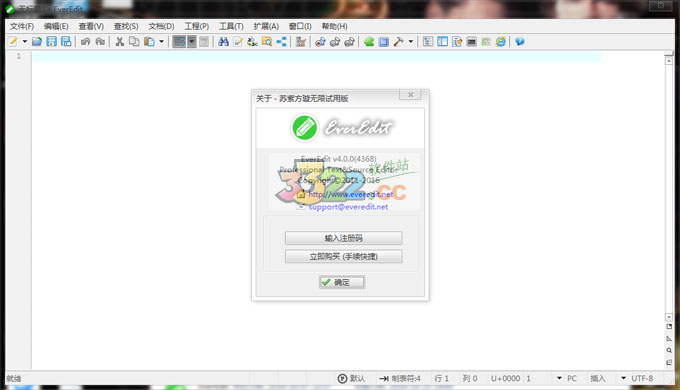The image size is (680, 390).
Task: Open the 工具(T) menu
Action: 231,26
